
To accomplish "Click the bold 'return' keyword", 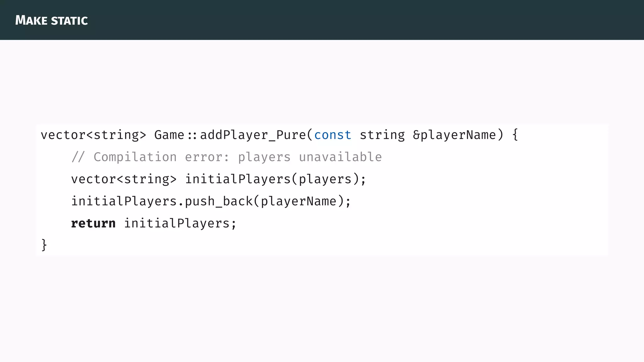I will [93, 223].
